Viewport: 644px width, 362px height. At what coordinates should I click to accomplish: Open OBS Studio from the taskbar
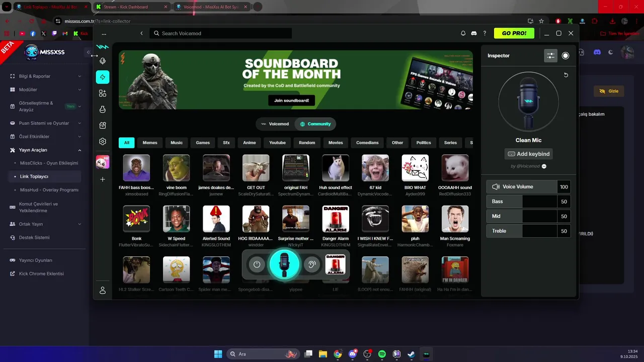pyautogui.click(x=367, y=354)
